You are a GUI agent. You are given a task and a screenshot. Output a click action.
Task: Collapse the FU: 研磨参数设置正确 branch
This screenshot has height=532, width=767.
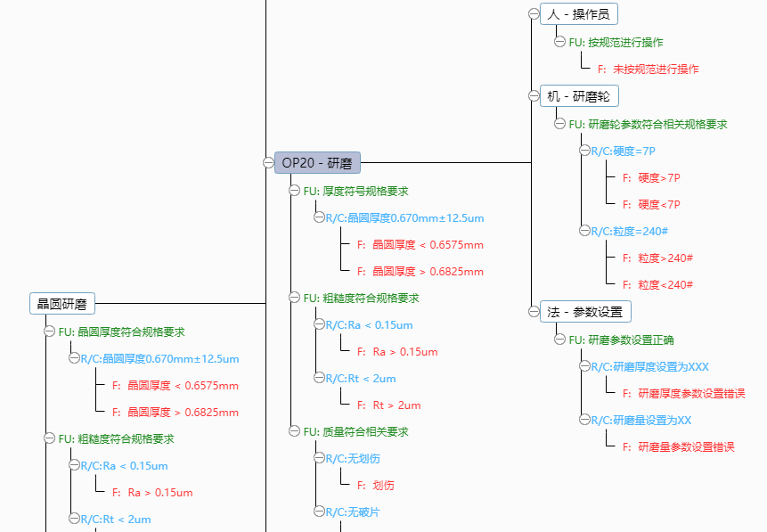coord(560,338)
